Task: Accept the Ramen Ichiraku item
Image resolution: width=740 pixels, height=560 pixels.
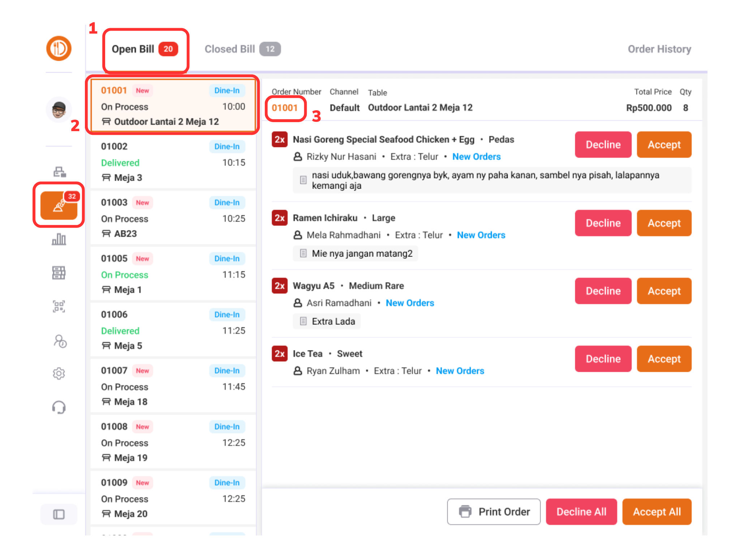Action: [664, 223]
